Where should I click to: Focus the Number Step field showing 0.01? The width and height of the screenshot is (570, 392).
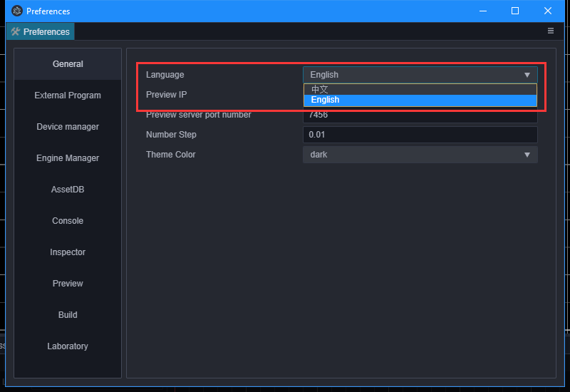click(x=420, y=135)
